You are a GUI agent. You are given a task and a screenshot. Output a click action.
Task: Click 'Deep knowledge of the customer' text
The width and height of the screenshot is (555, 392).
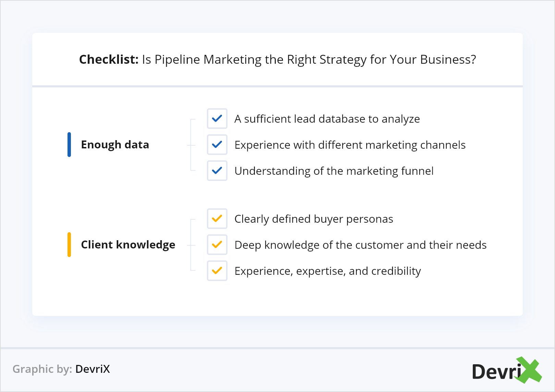pos(360,245)
